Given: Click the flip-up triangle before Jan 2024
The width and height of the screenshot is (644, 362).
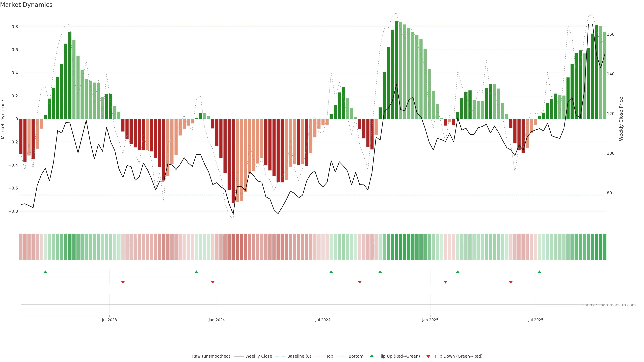Looking at the screenshot, I should tap(196, 272).
